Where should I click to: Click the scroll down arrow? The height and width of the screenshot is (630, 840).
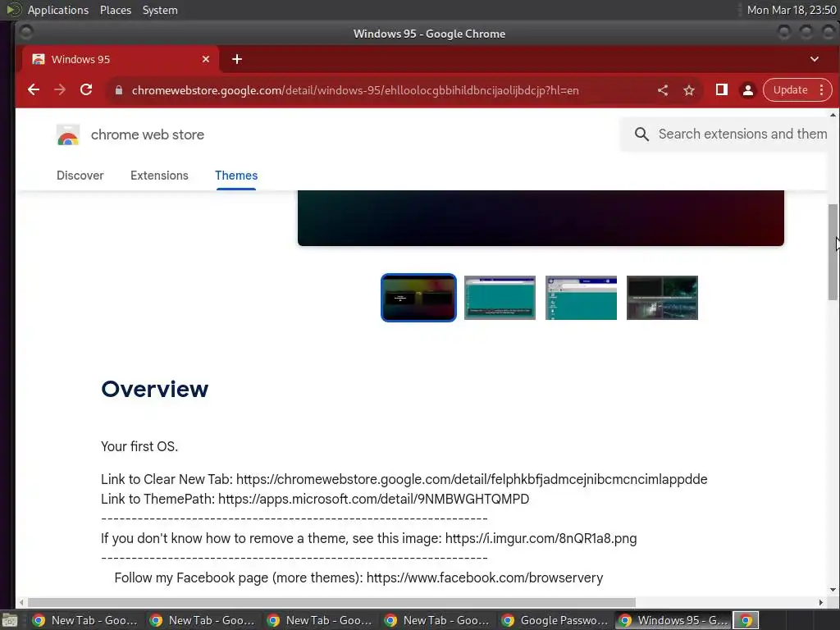click(833, 590)
